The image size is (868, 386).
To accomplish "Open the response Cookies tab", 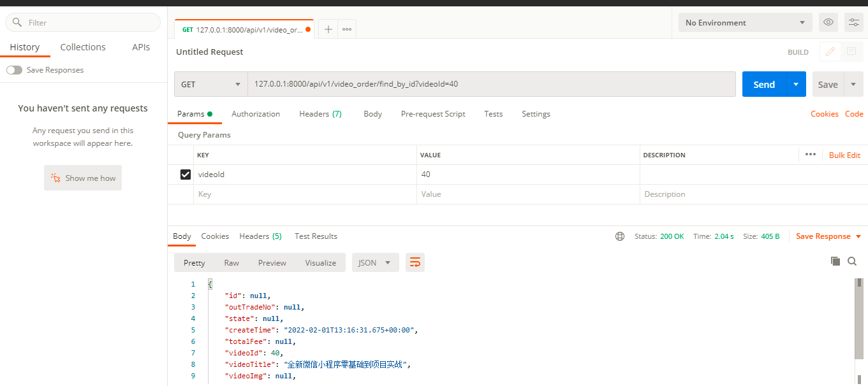I will tap(215, 236).
